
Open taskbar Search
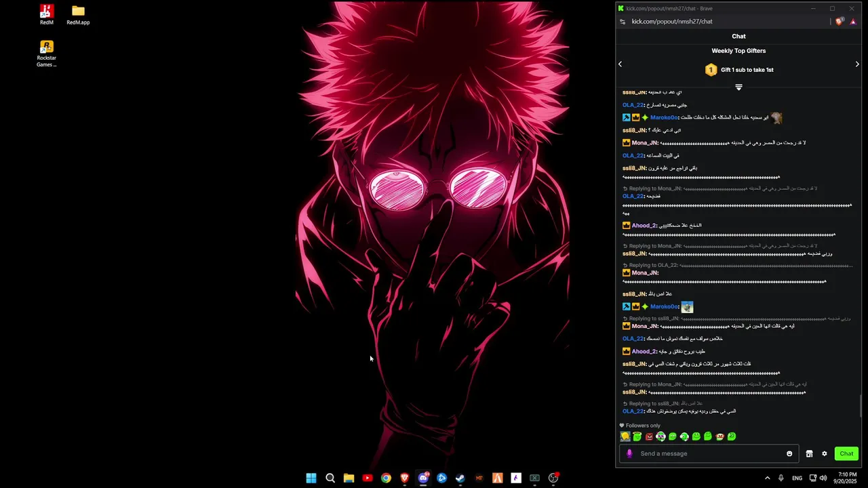(x=330, y=478)
